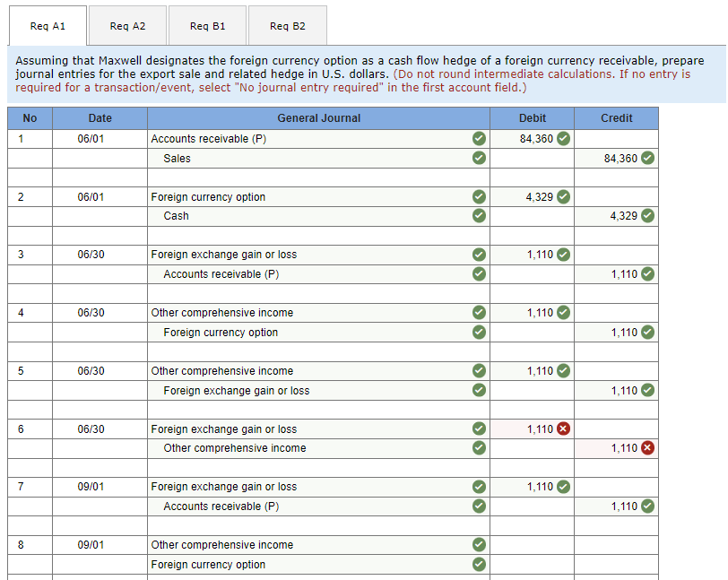The height and width of the screenshot is (580, 728).
Task: Click check icon next to 4,329 debit
Action: [x=563, y=197]
